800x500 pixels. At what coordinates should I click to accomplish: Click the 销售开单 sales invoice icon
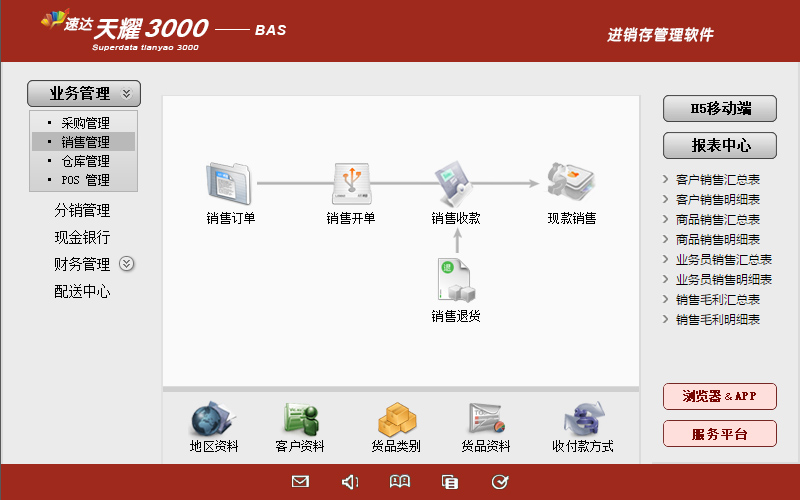(351, 183)
